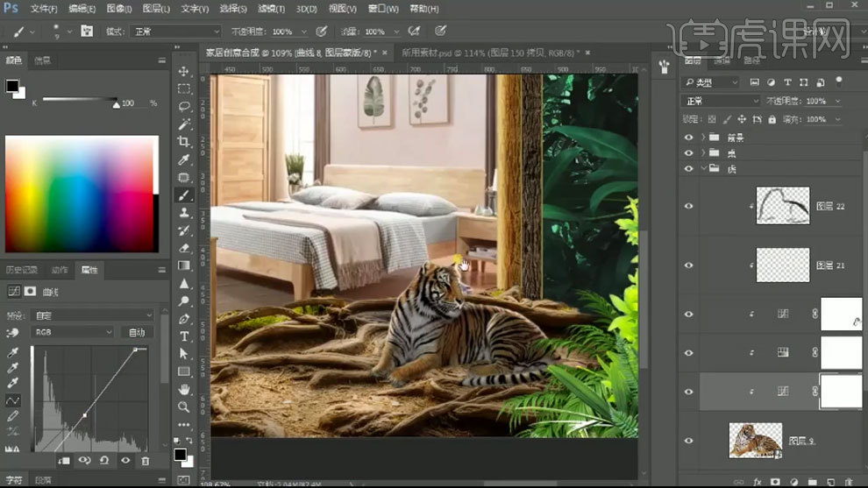Click inside the color spectrum picker
Image resolution: width=868 pixels, height=488 pixels.
[x=79, y=193]
